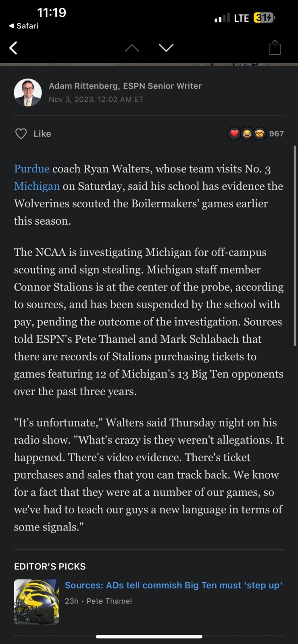This screenshot has height=644, width=298.
Task: Open the Michigan team link
Action: (x=37, y=186)
